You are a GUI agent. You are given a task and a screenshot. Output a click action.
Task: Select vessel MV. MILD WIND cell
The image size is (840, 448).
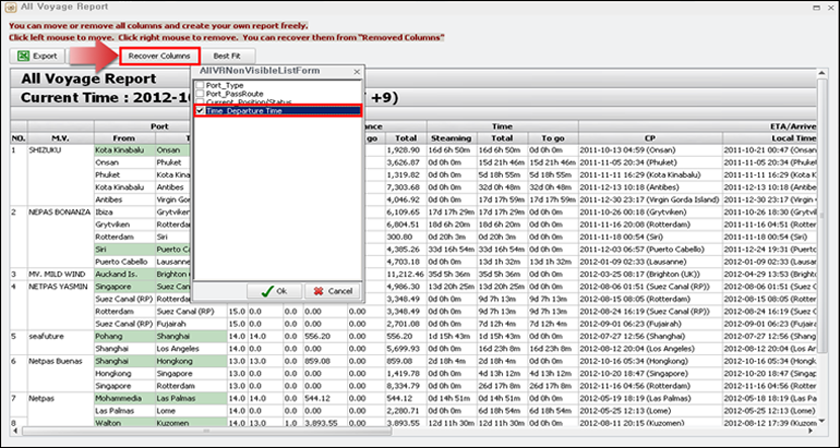61,274
